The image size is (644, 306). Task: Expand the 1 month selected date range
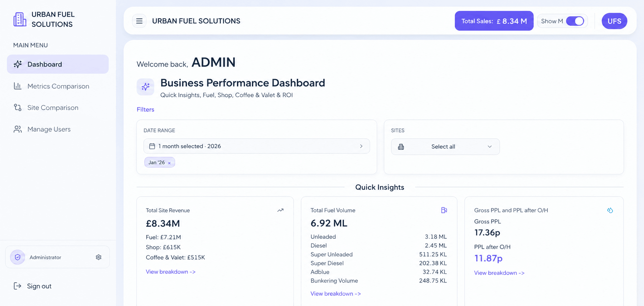(x=257, y=146)
